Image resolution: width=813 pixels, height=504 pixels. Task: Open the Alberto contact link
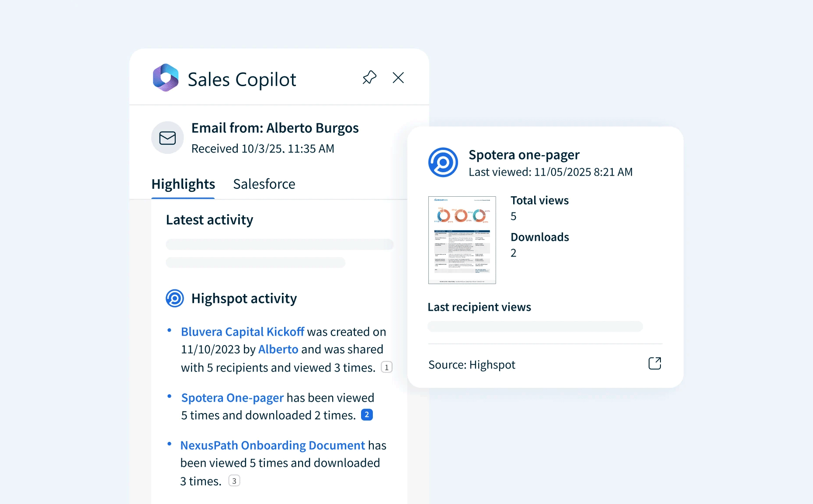(278, 349)
